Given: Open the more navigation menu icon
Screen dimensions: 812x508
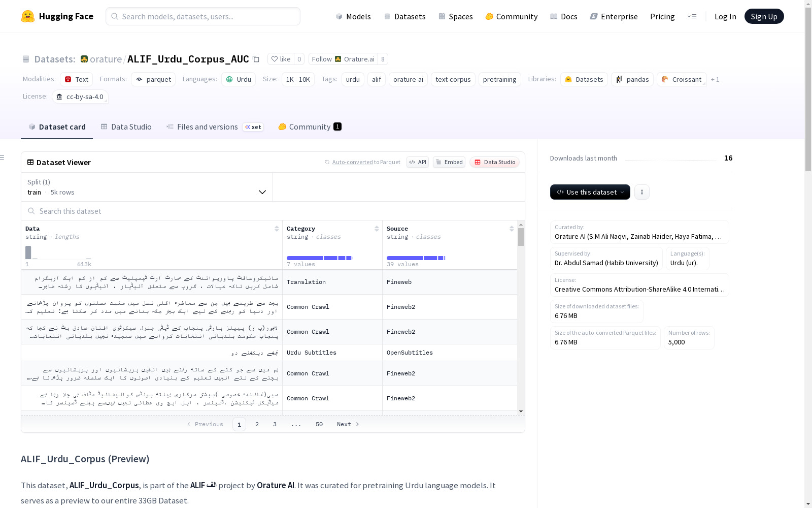Looking at the screenshot, I should tap(692, 16).
